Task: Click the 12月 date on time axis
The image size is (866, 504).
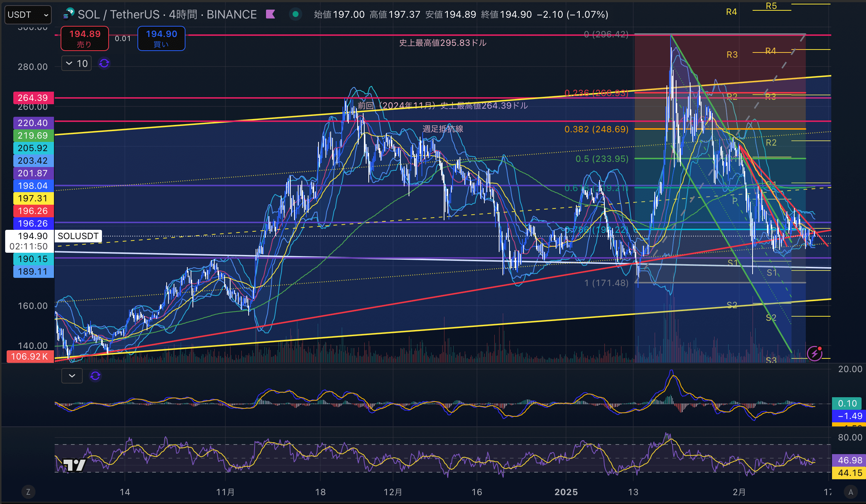Action: (x=393, y=492)
